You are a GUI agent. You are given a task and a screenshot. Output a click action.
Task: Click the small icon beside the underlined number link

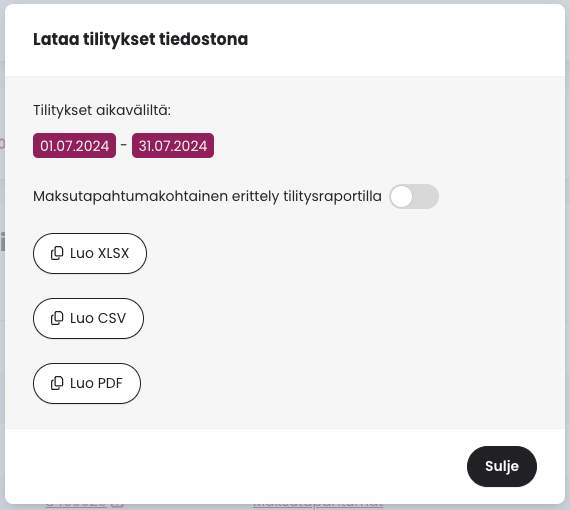pos(117,506)
